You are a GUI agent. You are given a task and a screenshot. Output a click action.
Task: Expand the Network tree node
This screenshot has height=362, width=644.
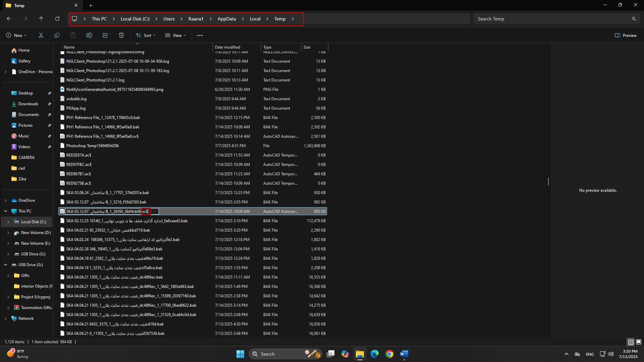5,318
